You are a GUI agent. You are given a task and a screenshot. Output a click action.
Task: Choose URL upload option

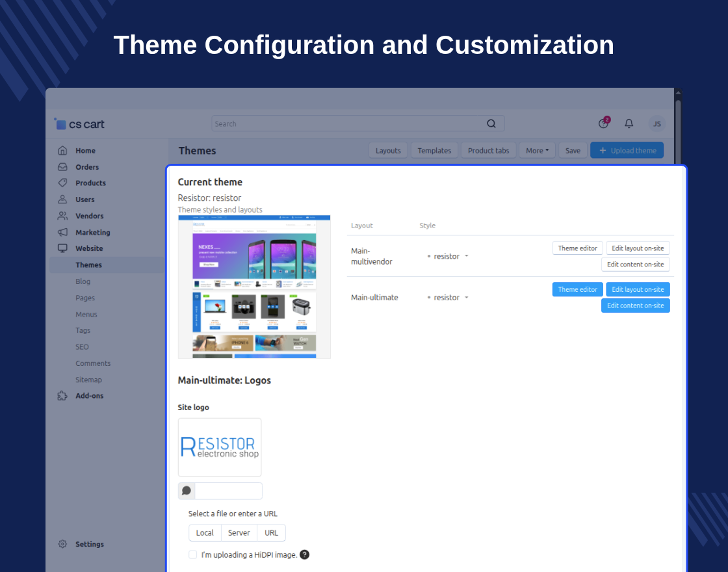[271, 532]
